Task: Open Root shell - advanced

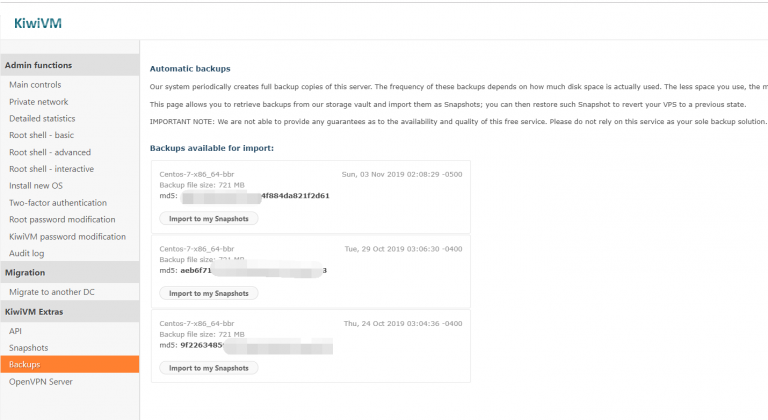Action: pos(49,153)
